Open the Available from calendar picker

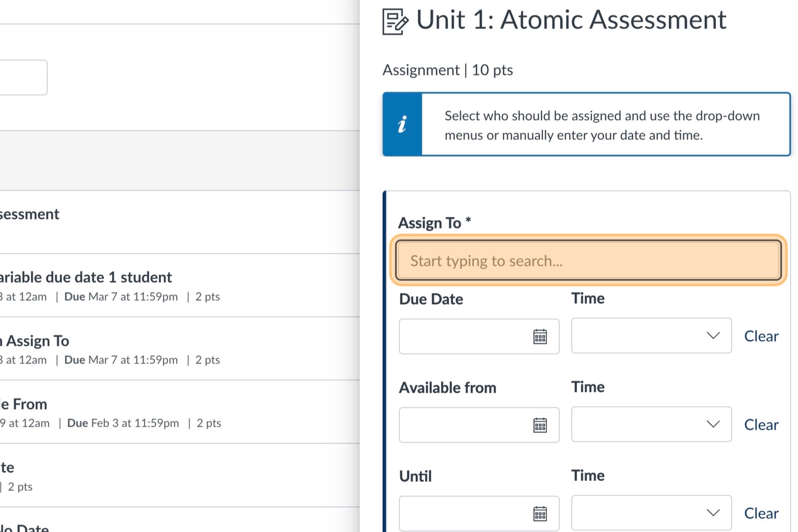pyautogui.click(x=540, y=425)
